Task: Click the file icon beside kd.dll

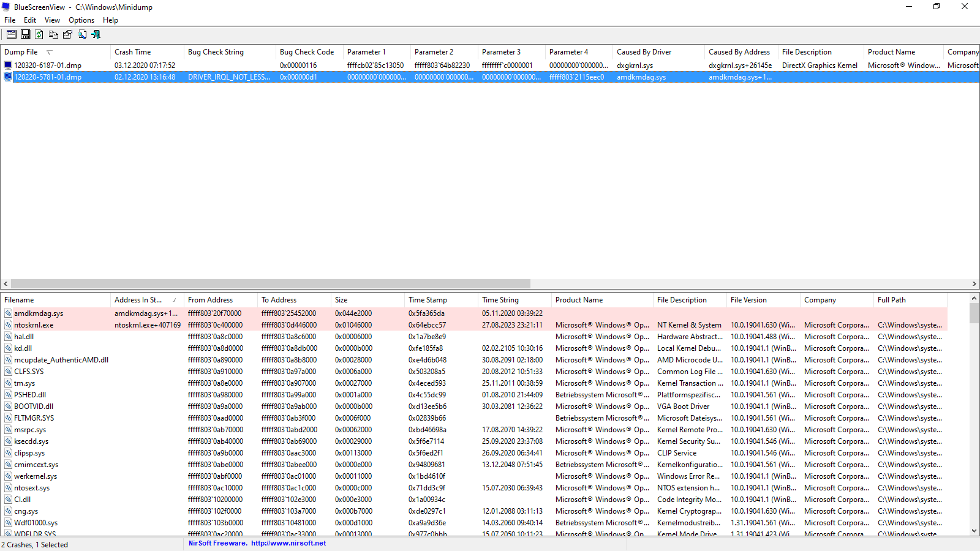Action: (8, 348)
